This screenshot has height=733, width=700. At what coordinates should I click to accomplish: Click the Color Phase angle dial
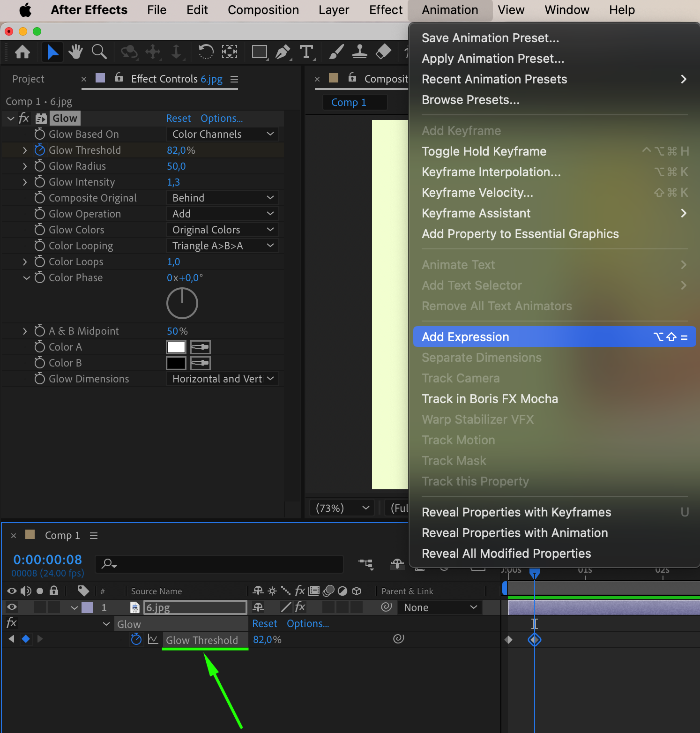[182, 303]
